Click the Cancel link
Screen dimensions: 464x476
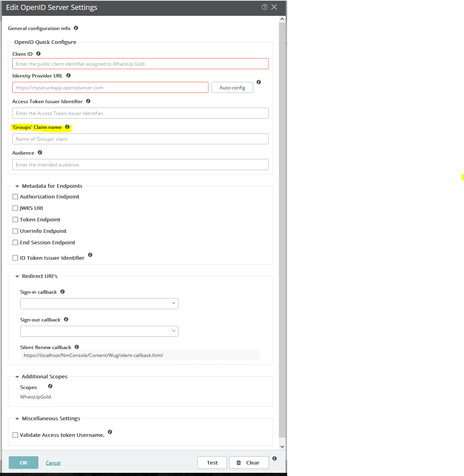pos(53,463)
